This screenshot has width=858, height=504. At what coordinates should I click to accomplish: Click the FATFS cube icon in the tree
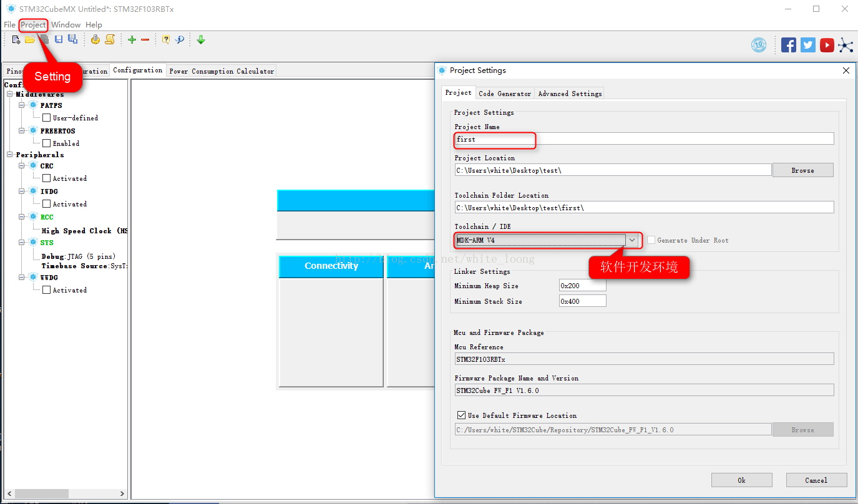coord(33,105)
